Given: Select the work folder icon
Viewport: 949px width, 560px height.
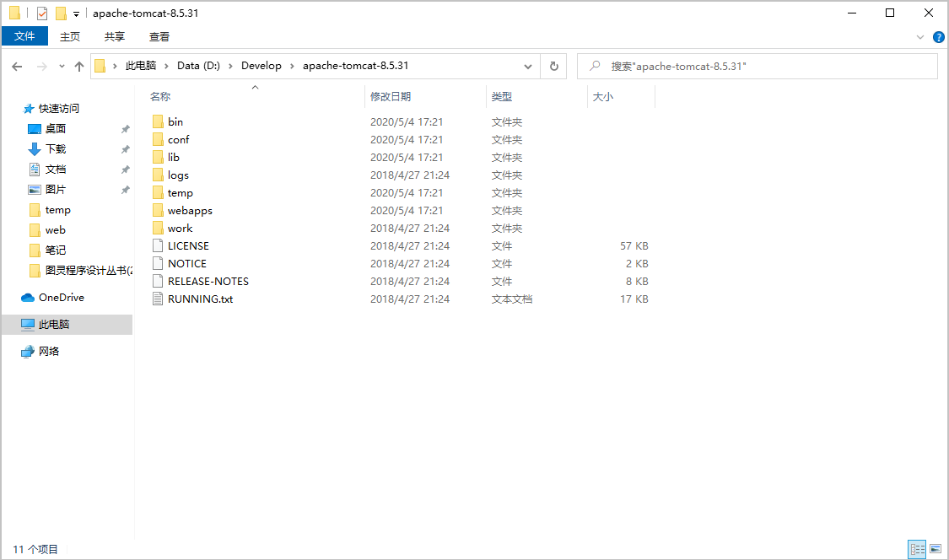Looking at the screenshot, I should pos(158,228).
